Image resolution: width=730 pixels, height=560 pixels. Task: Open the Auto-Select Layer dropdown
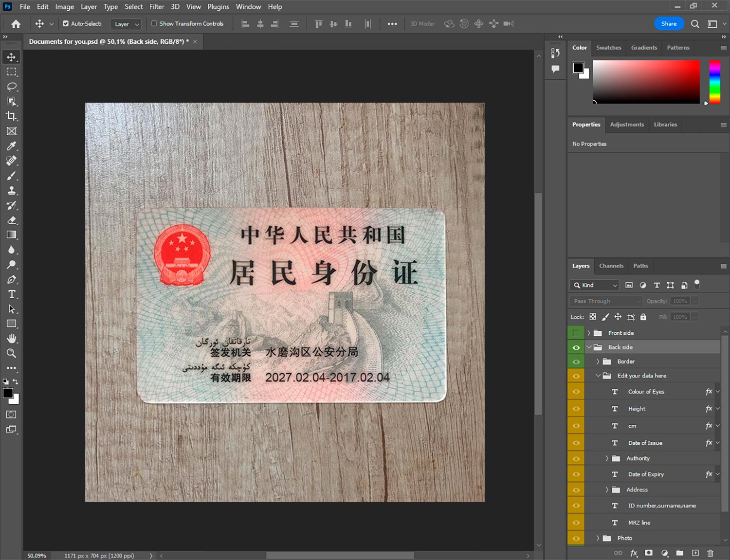click(x=126, y=24)
